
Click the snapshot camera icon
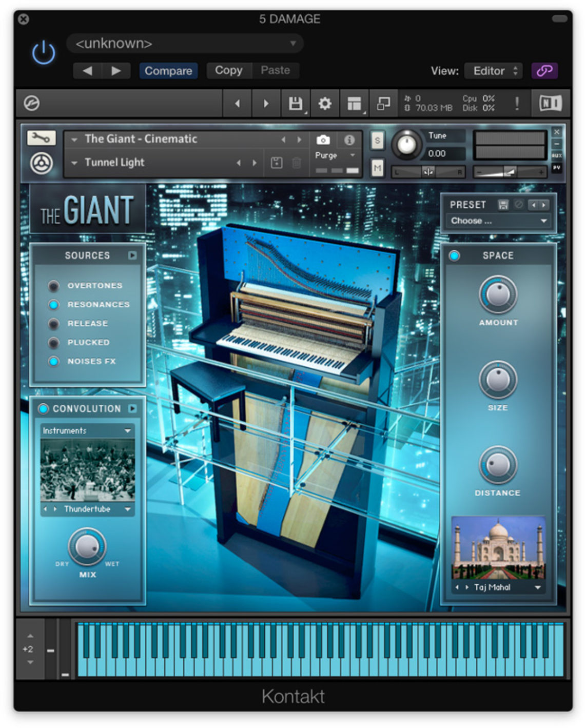coord(323,140)
